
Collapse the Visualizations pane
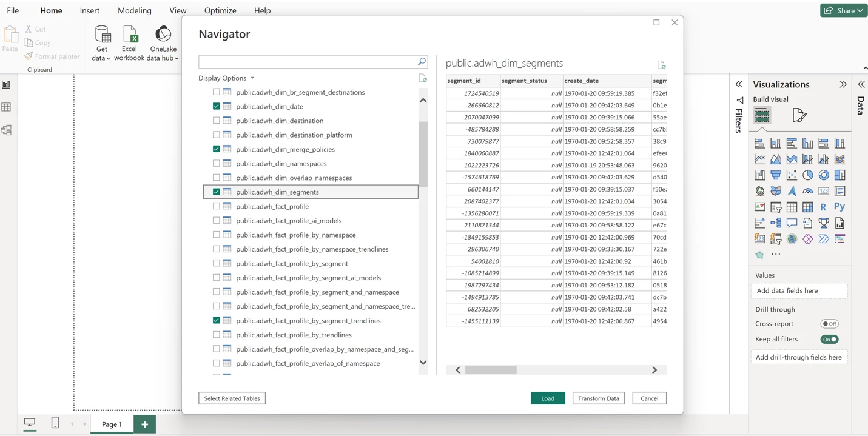click(x=843, y=84)
